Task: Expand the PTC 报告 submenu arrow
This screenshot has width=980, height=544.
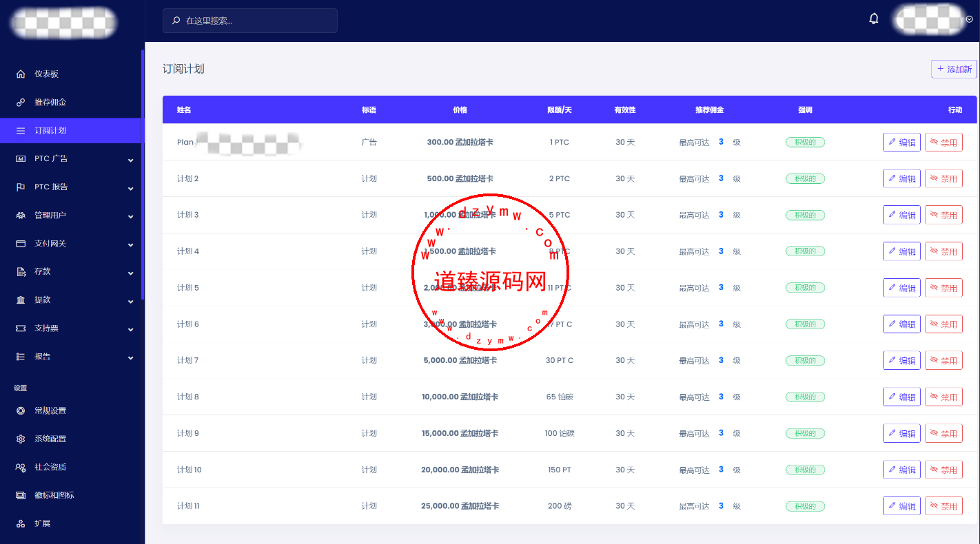Action: pos(131,188)
